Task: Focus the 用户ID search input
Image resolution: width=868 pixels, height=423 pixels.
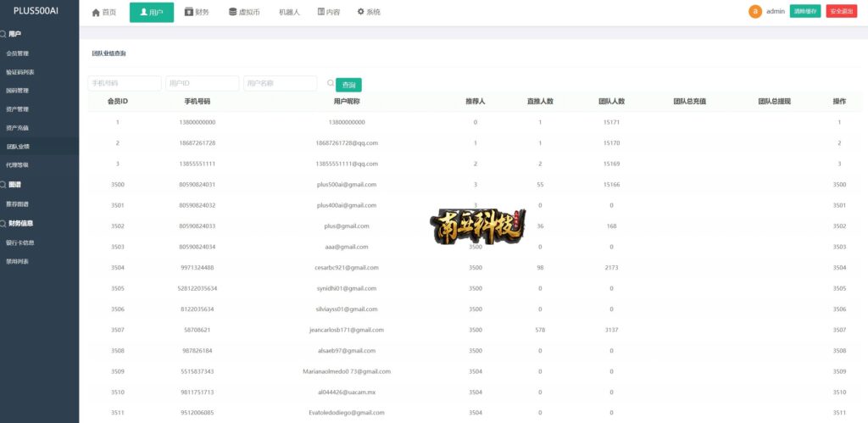Action: click(202, 83)
